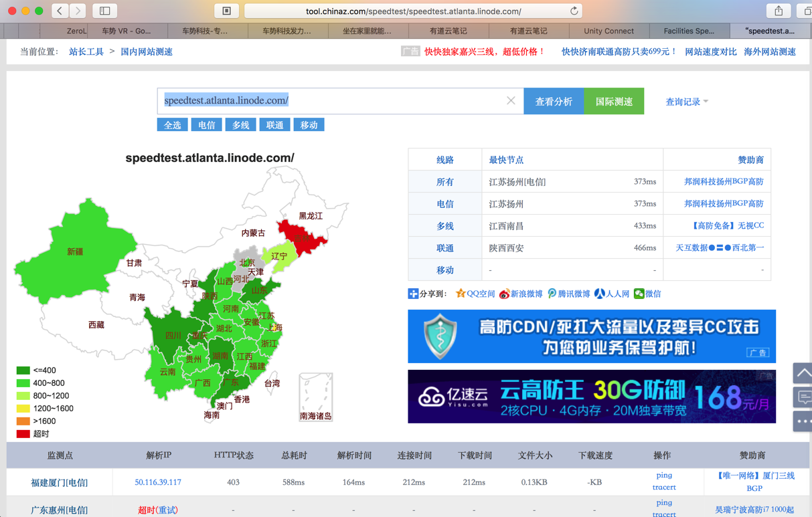This screenshot has height=517, width=812.
Task: Switch to the 坐在家里就能... tab
Action: pyautogui.click(x=367, y=31)
